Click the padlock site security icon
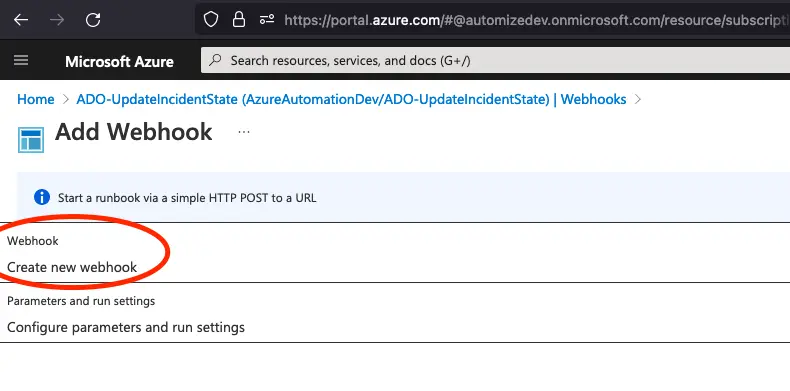The width and height of the screenshot is (790, 391). pos(238,20)
